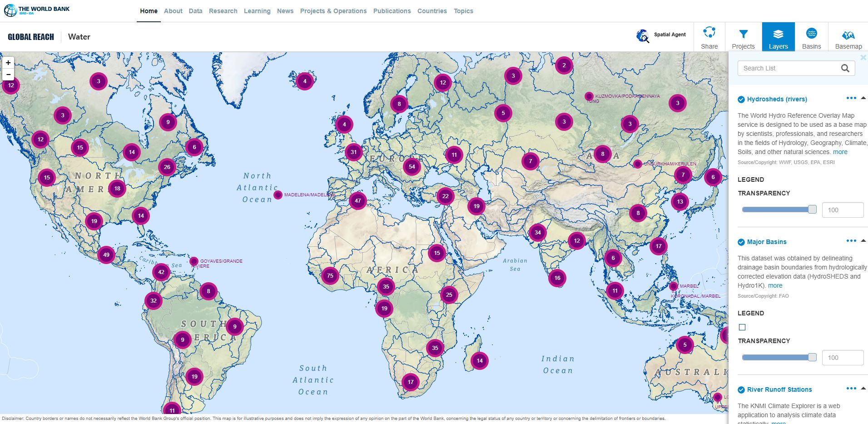Uncheck the Major Basins layer
The image size is (868, 424).
pos(741,242)
